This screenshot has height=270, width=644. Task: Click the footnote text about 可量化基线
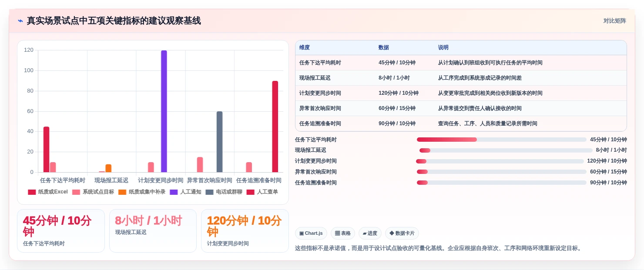pos(438,248)
